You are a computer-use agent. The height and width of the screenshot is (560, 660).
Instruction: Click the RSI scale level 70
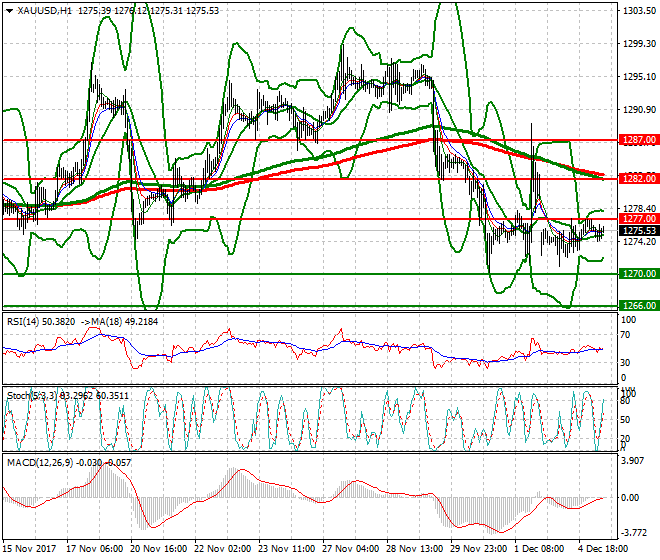pyautogui.click(x=626, y=335)
